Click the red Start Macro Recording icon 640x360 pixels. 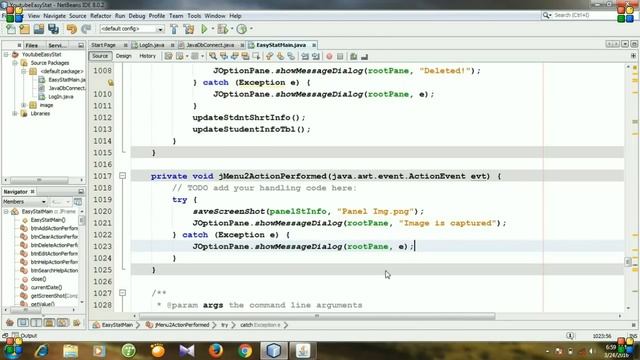[329, 56]
